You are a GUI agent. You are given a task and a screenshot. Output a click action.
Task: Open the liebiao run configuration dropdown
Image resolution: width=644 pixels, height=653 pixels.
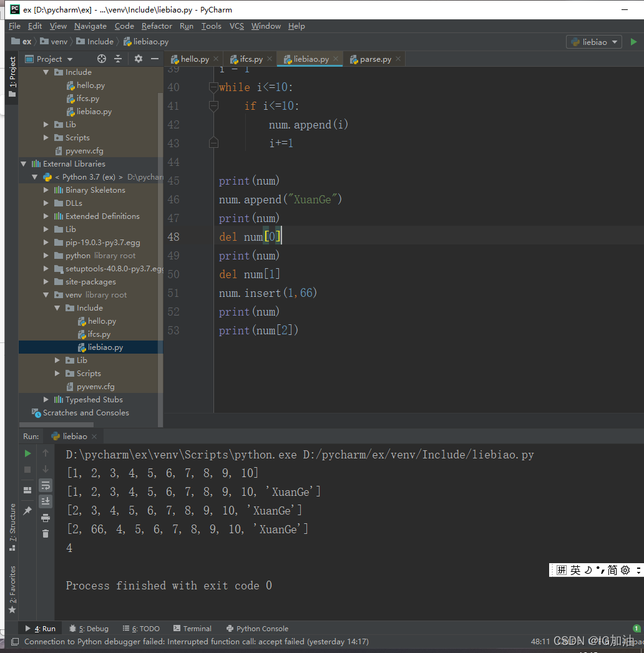(x=594, y=42)
